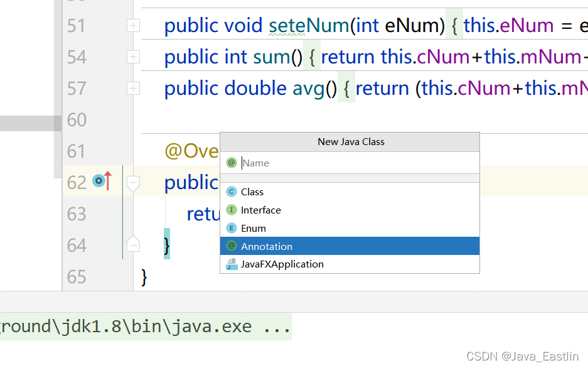588x368 pixels.
Task: Click the Interface type icon
Action: [232, 210]
